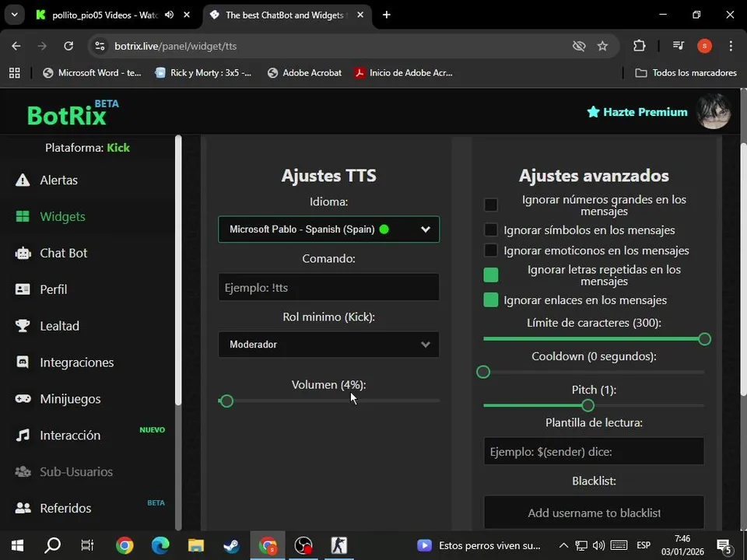Click the volume speaker tray icon
Screen dimensions: 747x560
pyautogui.click(x=599, y=545)
